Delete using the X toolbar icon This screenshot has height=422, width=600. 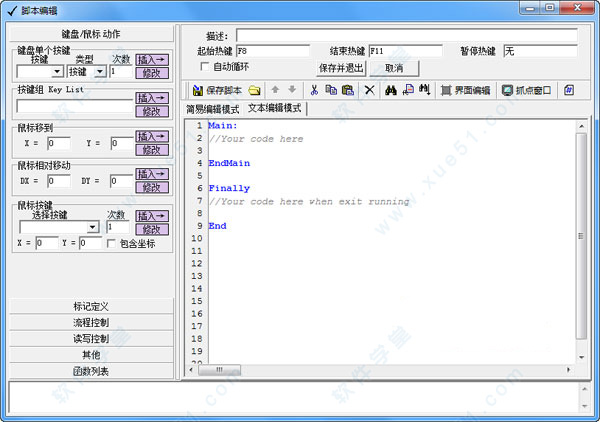tap(369, 90)
